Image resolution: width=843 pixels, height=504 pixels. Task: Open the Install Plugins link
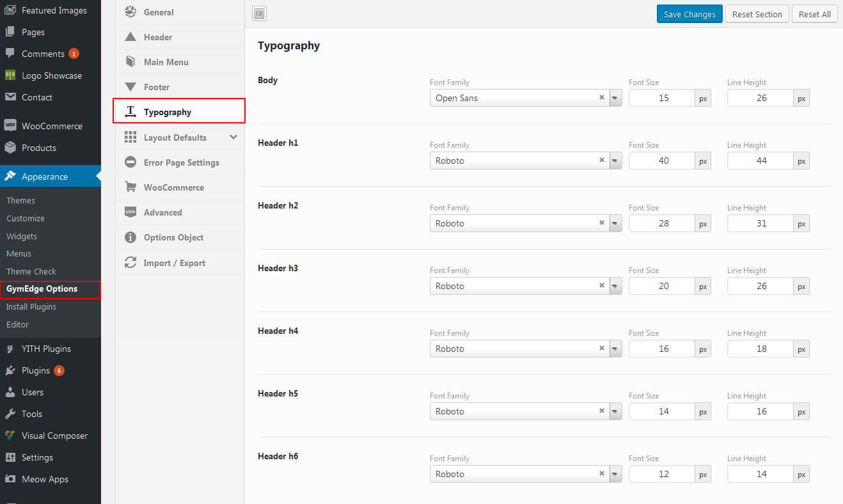point(31,306)
